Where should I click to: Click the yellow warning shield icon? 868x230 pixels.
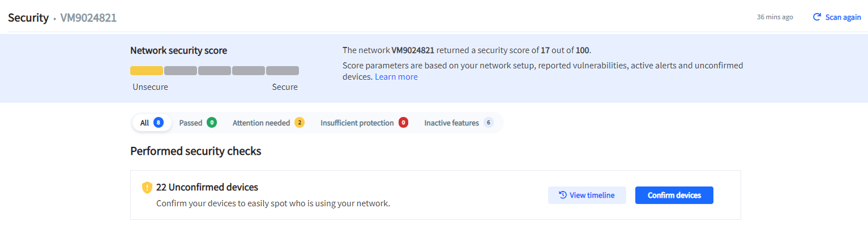[147, 188]
